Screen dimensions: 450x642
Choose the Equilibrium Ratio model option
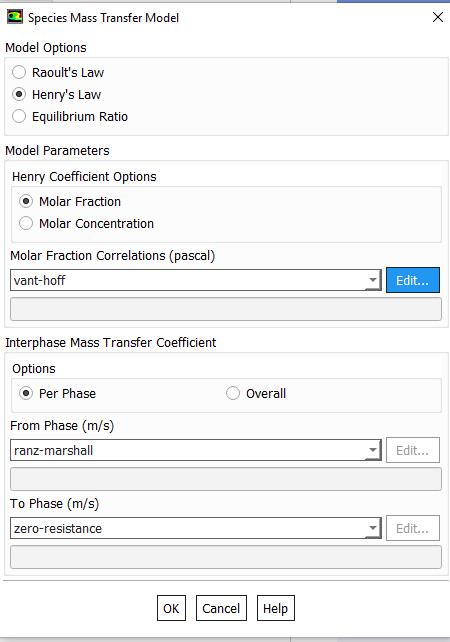click(19, 116)
